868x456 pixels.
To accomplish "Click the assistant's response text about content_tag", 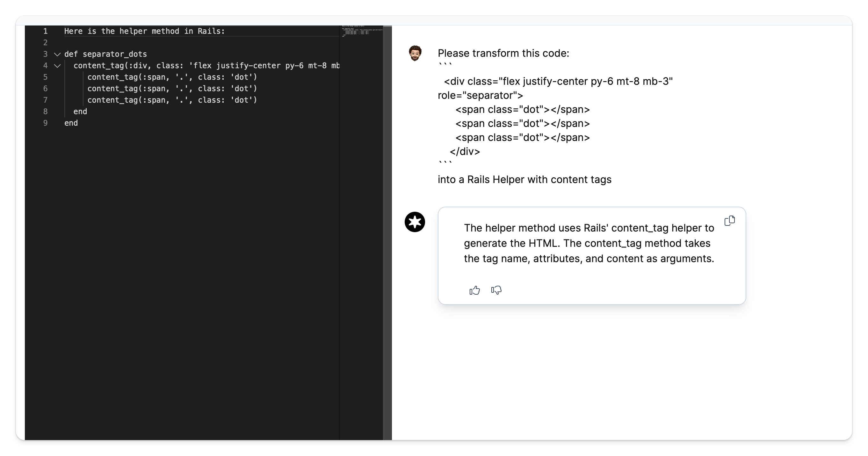I will (x=589, y=243).
